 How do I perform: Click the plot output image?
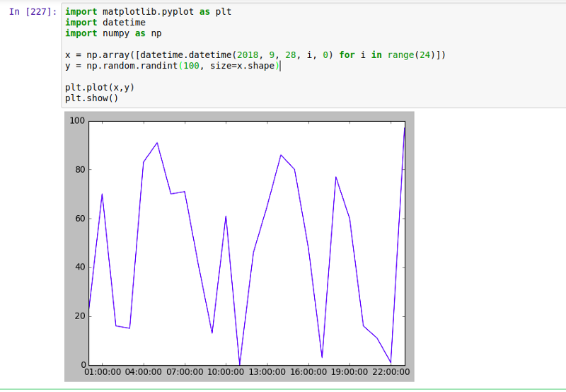click(239, 246)
